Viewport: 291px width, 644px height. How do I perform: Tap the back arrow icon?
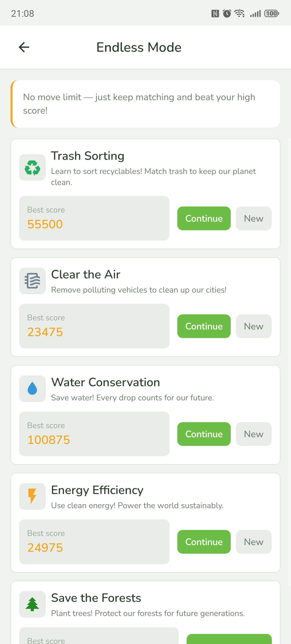tap(24, 47)
